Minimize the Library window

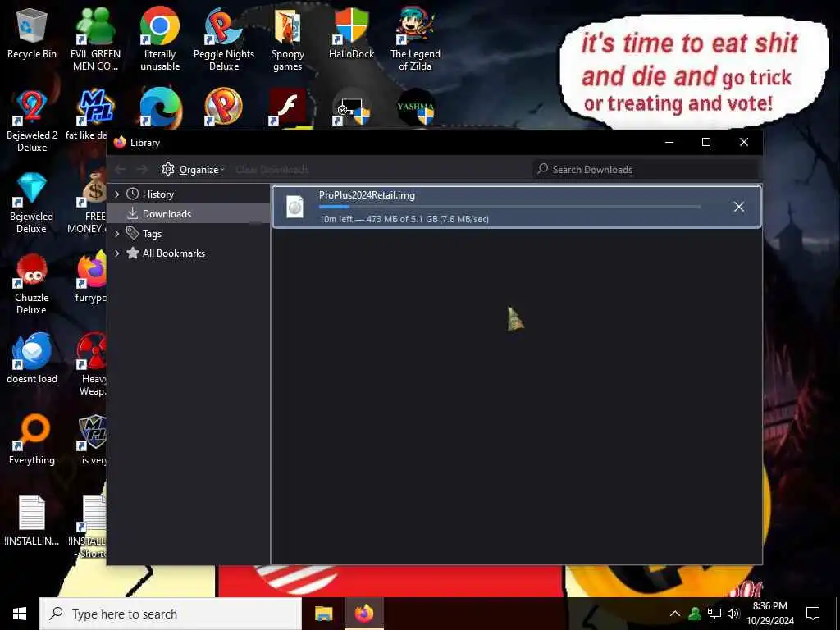pos(669,142)
